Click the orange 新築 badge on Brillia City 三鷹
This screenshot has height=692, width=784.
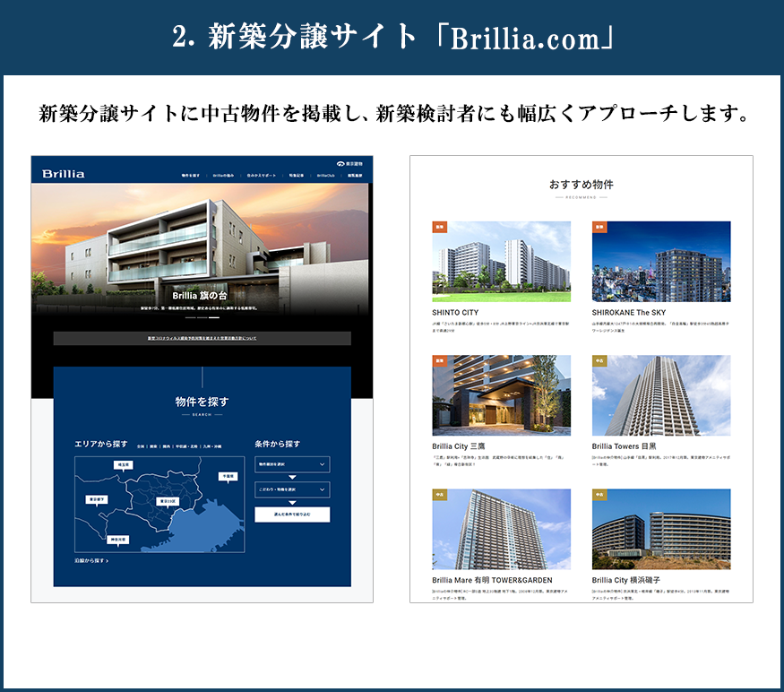[440, 360]
